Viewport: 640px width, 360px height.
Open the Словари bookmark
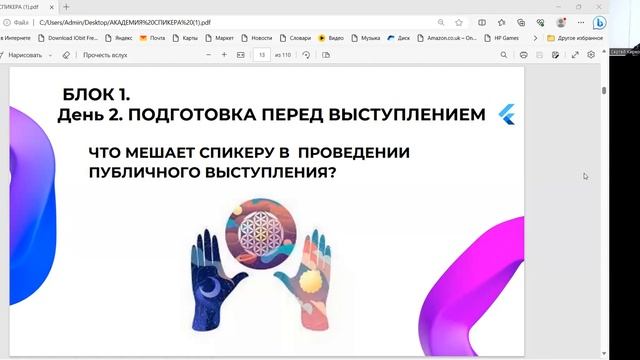pyautogui.click(x=295, y=38)
